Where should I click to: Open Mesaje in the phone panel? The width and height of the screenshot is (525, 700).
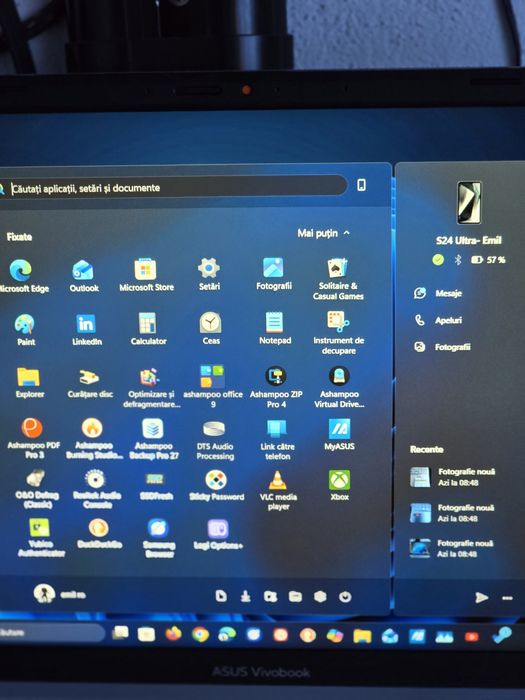point(438,293)
